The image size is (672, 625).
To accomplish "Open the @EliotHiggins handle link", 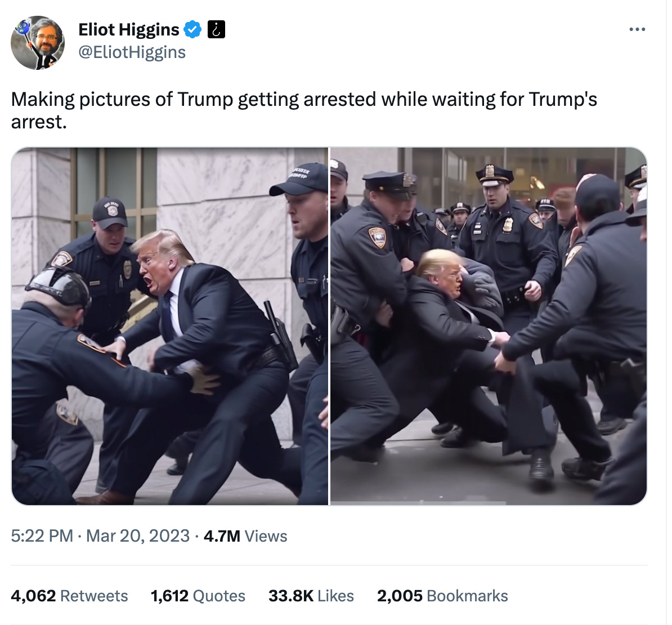I will tap(132, 52).
